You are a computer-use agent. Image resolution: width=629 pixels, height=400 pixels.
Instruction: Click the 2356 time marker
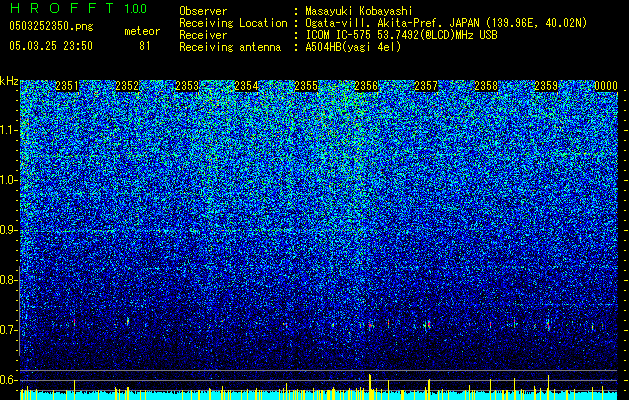(x=366, y=86)
